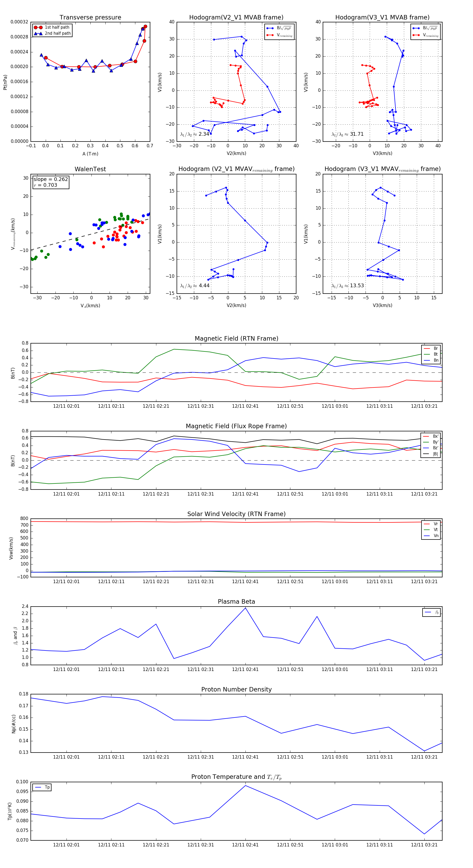Click the 'Vt' legend entry
This screenshot has height=868, width=473.
pyautogui.click(x=431, y=530)
